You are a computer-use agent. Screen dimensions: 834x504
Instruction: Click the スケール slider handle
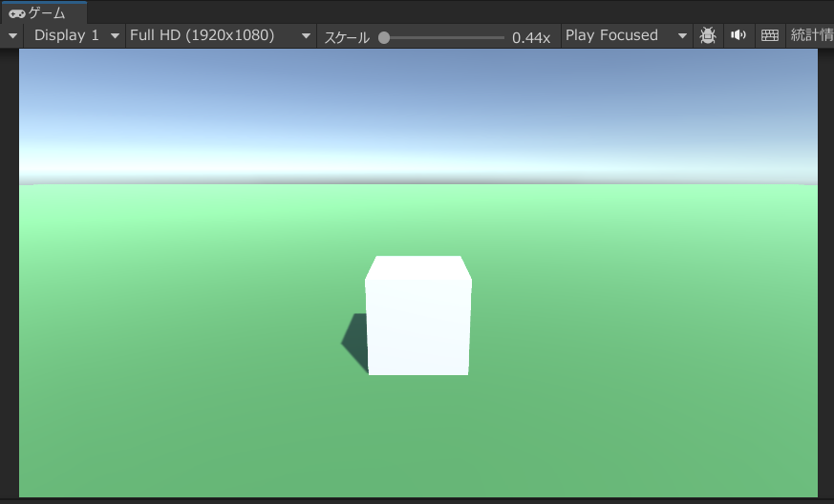click(384, 37)
